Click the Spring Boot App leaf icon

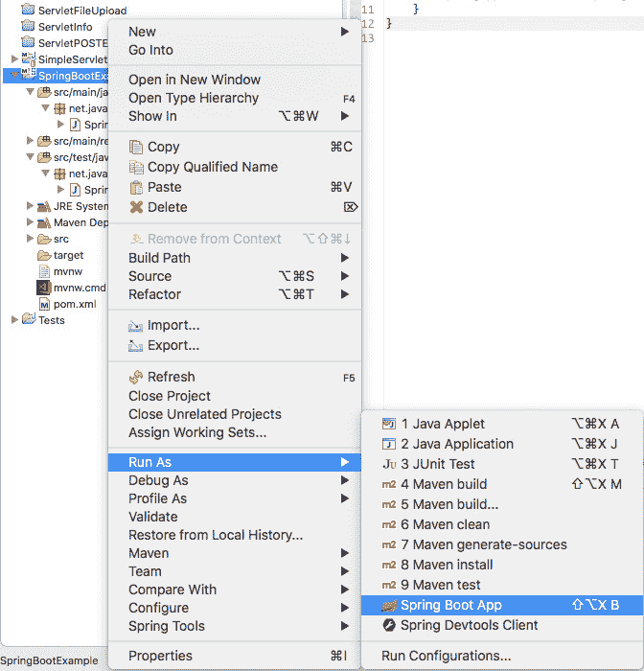coord(389,605)
